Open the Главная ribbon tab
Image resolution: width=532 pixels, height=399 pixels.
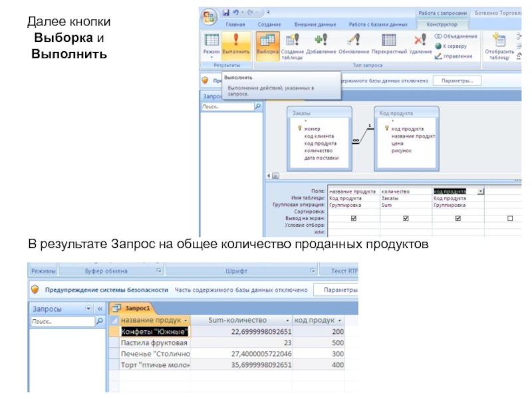[235, 25]
